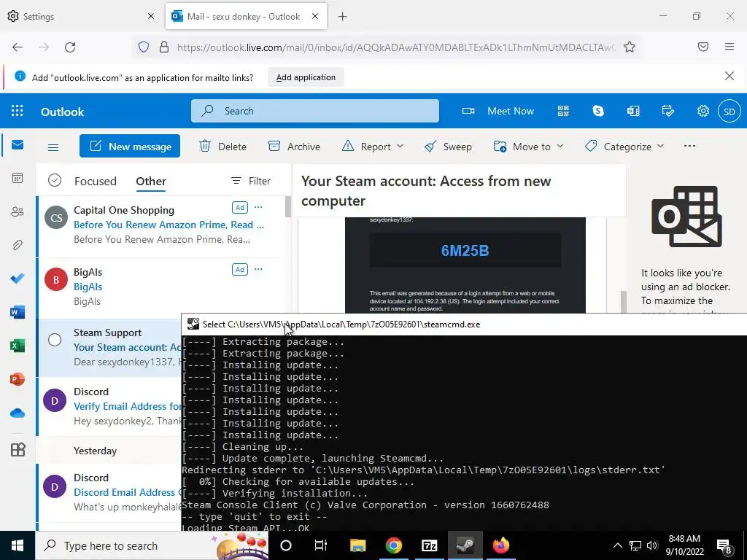Screen dimensions: 747x560
Task: Start a Meet Now video call
Action: point(498,111)
